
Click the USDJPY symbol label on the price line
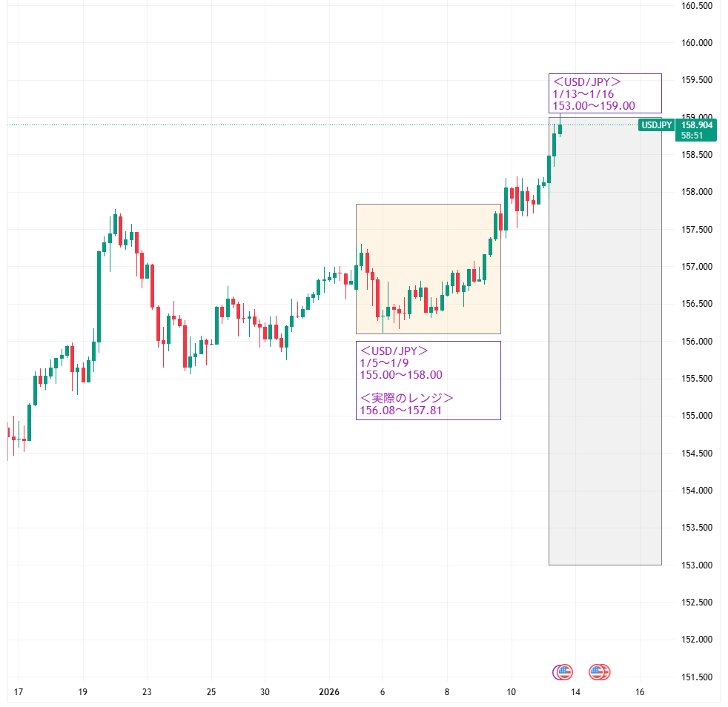pos(656,125)
